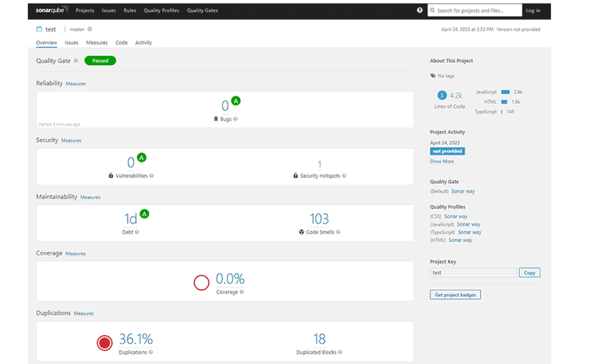This screenshot has height=364, width=589.
Task: Open the help question mark in the navbar
Action: click(420, 10)
